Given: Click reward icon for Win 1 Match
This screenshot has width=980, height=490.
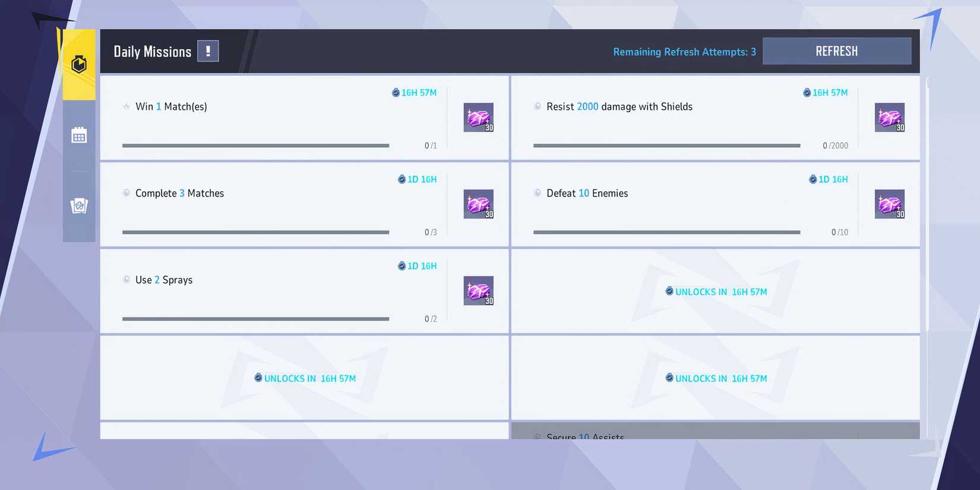Looking at the screenshot, I should pyautogui.click(x=478, y=118).
